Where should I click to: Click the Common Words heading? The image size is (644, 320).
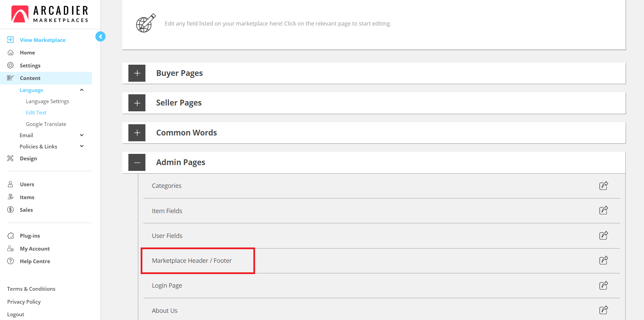[187, 132]
